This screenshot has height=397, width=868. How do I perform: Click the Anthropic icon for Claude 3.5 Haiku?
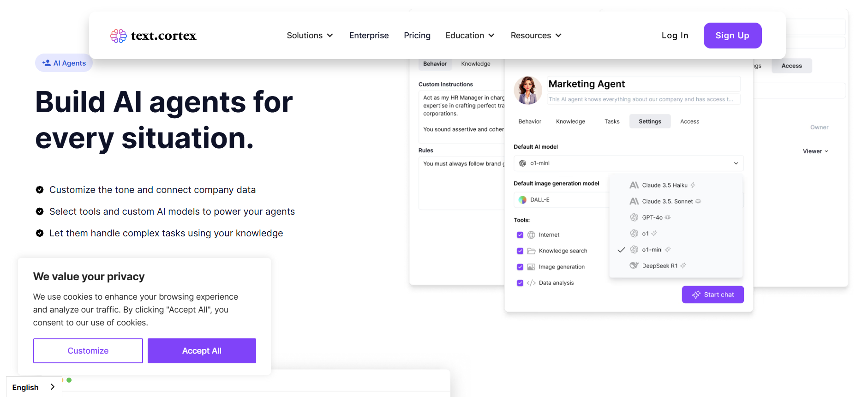(x=634, y=185)
